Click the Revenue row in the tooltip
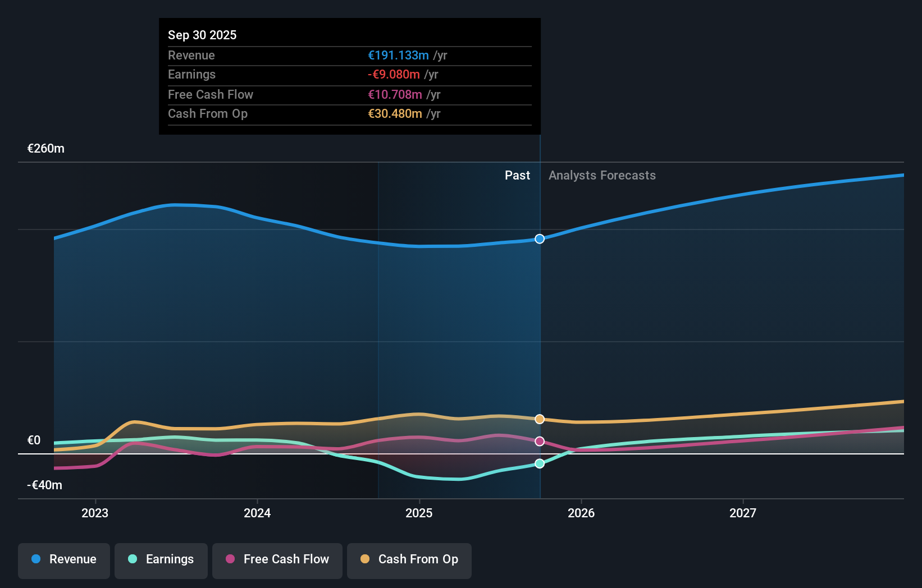Viewport: 922px width, 588px height. point(349,55)
